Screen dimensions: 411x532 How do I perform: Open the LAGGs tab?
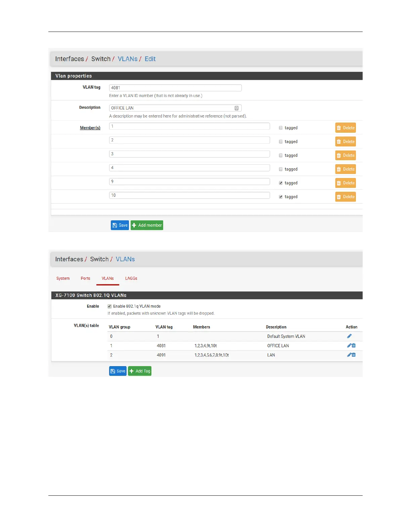click(131, 278)
